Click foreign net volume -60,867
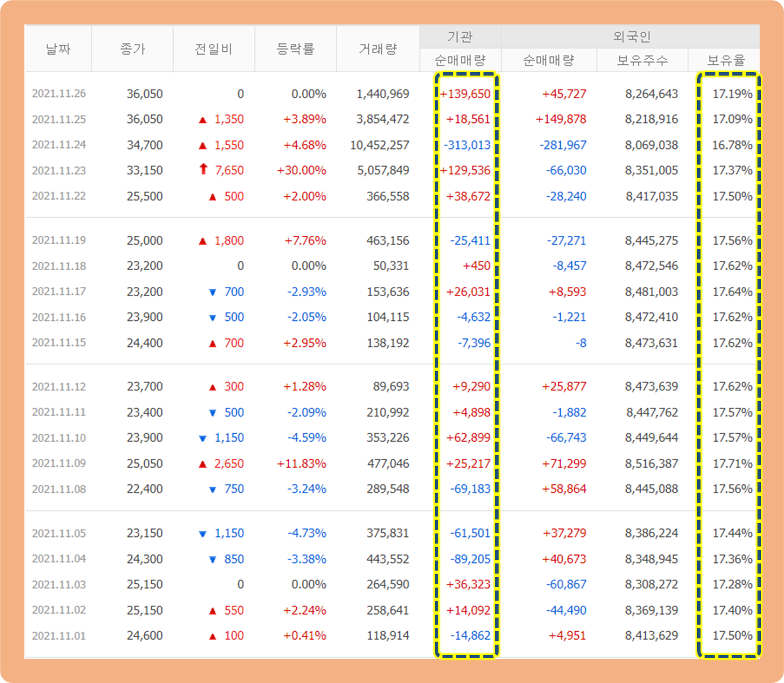 point(566,584)
